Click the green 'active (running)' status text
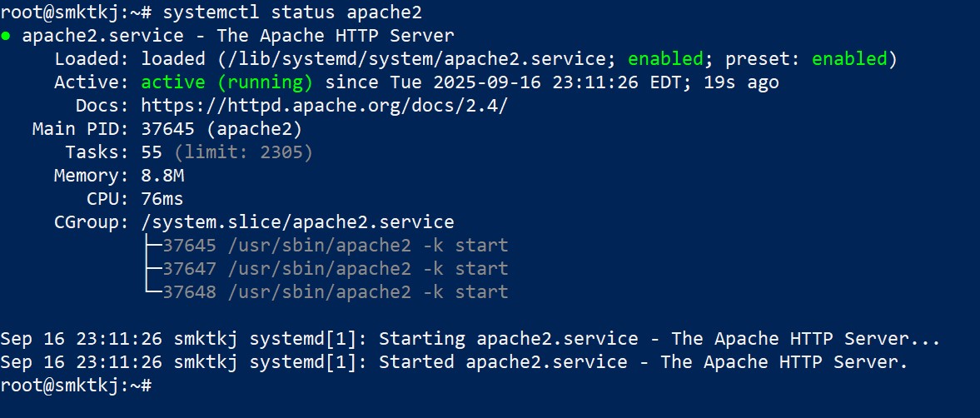 pyautogui.click(x=226, y=82)
